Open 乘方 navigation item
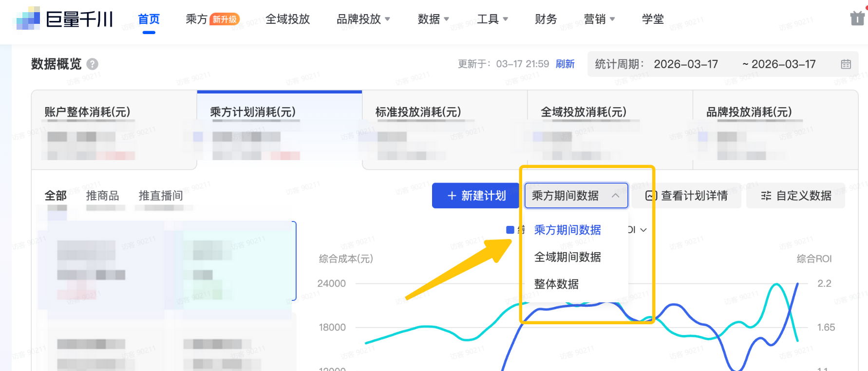The image size is (868, 371). pyautogui.click(x=196, y=19)
